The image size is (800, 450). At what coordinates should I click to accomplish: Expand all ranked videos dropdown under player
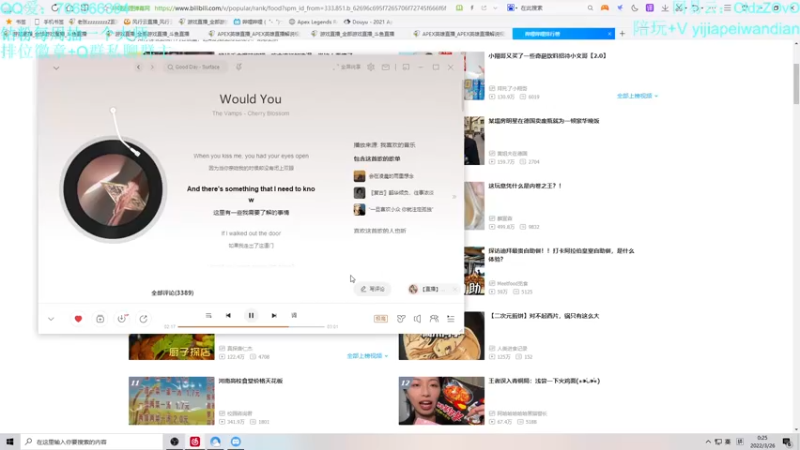point(367,356)
